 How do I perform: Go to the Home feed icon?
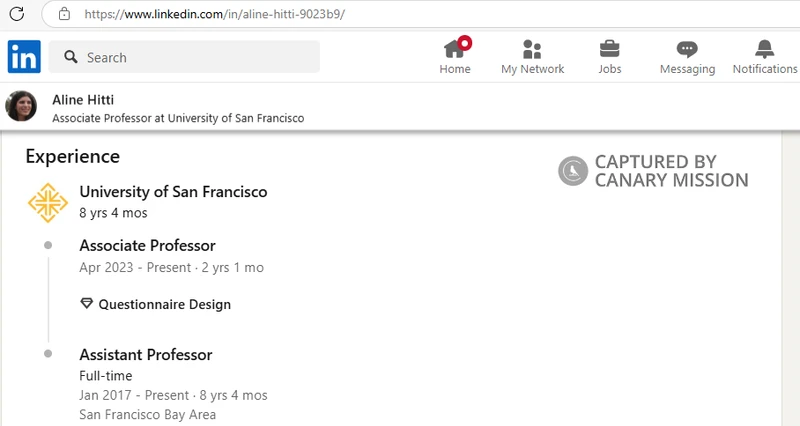(x=455, y=49)
